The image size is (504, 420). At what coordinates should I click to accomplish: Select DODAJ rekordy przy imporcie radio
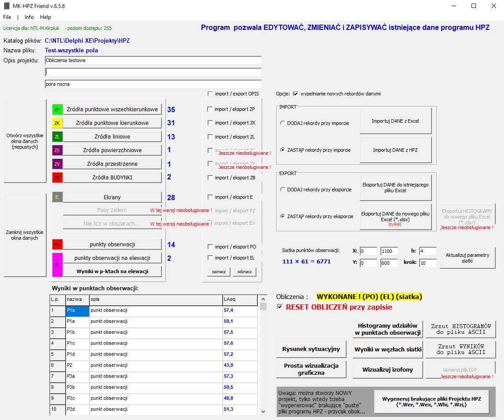pos(283,123)
